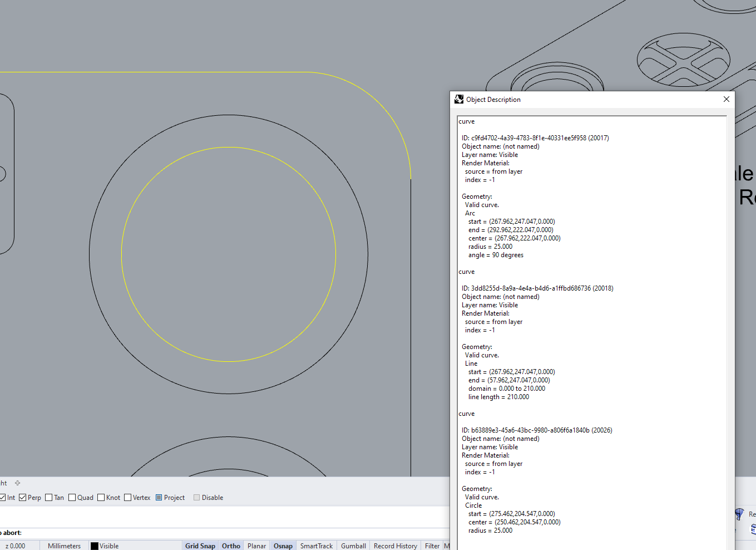
Task: Click the z 0.000 coordinate field
Action: [16, 546]
